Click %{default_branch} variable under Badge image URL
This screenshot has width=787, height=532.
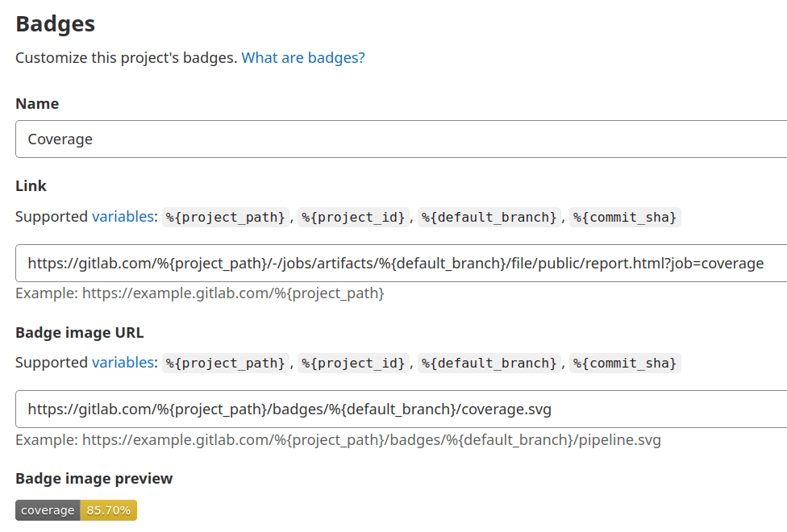tap(489, 364)
